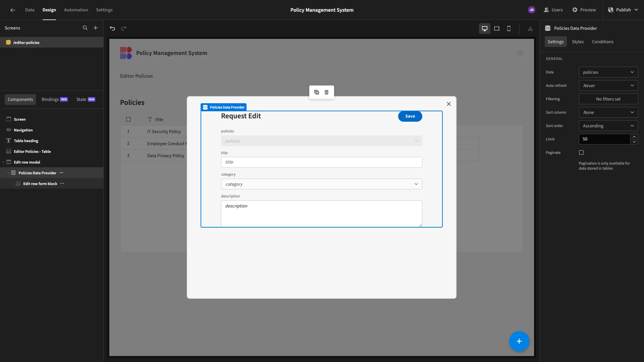Switch to the Styles tab
Viewport: 644px width, 362px height.
point(578,42)
